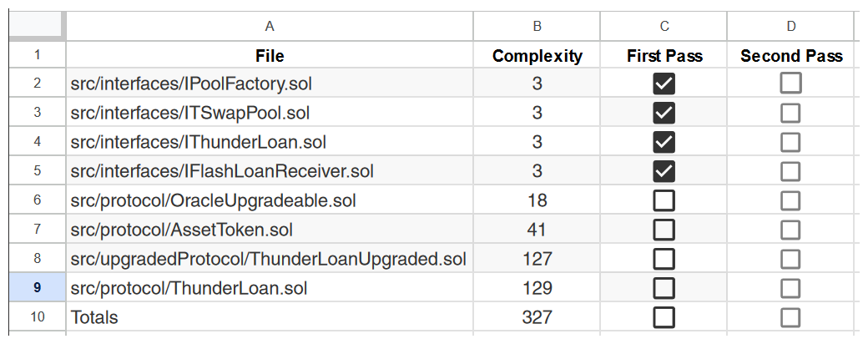
Task: Click the select-all corner of the sheet
Action: [x=37, y=26]
